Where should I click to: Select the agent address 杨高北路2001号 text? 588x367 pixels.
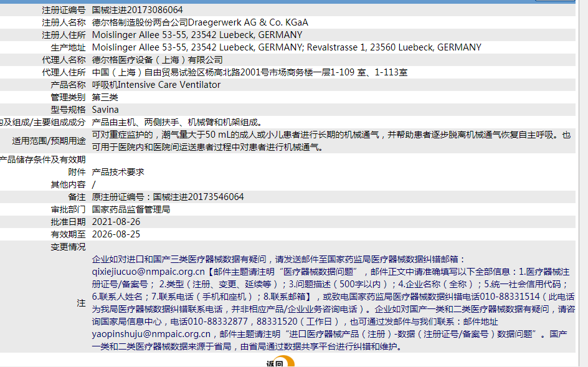(x=240, y=72)
